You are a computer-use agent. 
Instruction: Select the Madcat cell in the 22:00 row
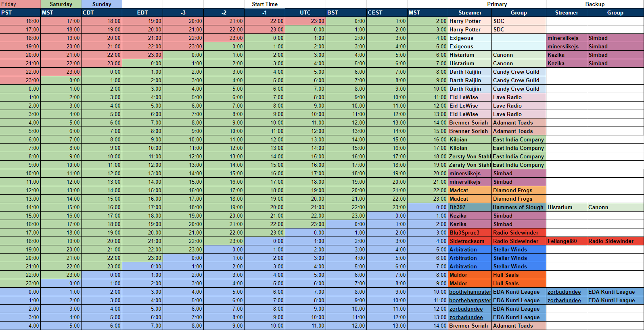click(470, 190)
